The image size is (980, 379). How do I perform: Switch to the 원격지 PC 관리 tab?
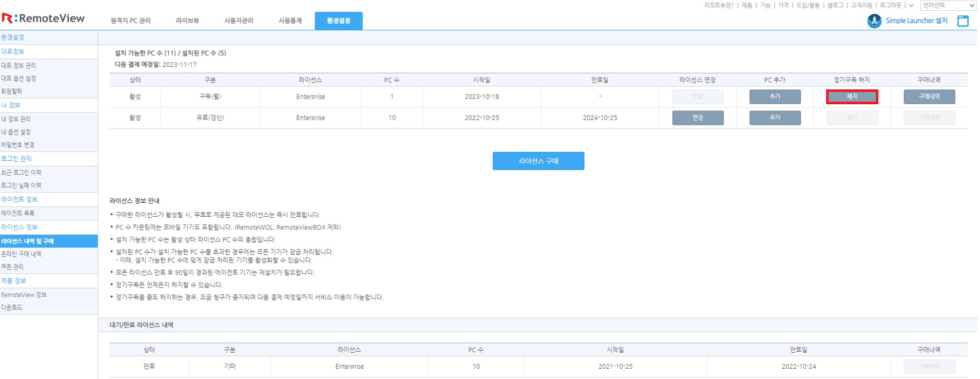130,21
